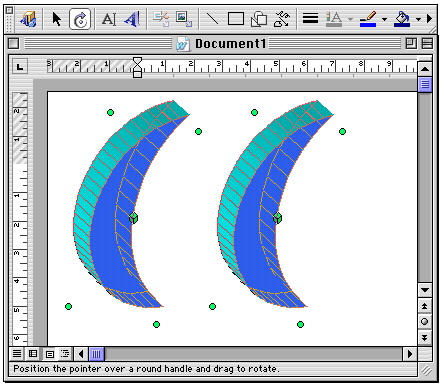Switch to Outline view button

[65, 353]
